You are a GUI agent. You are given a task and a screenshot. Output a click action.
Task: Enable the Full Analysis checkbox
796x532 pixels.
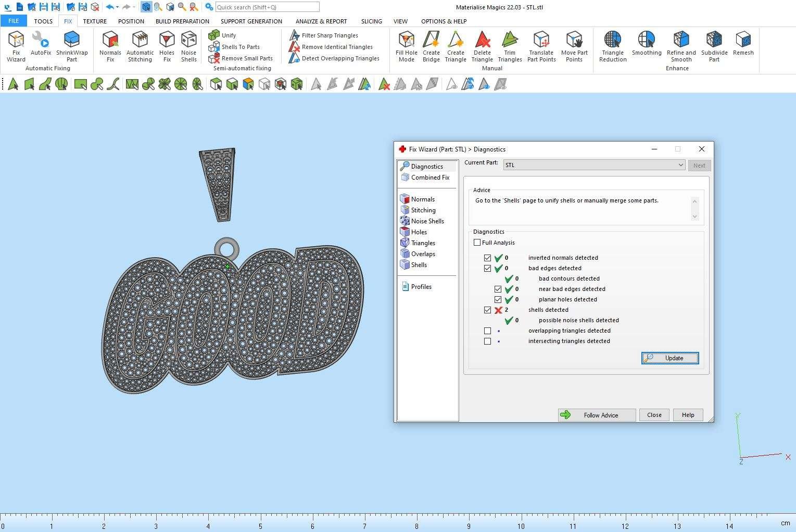tap(477, 243)
